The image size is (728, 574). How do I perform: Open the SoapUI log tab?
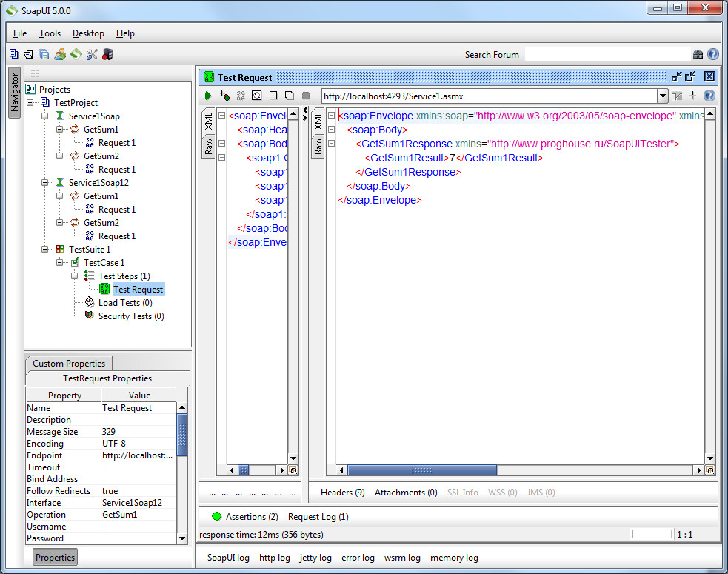coord(228,558)
